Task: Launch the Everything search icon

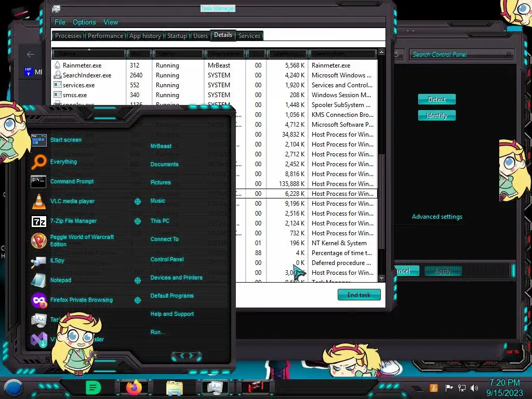Action: click(x=38, y=162)
